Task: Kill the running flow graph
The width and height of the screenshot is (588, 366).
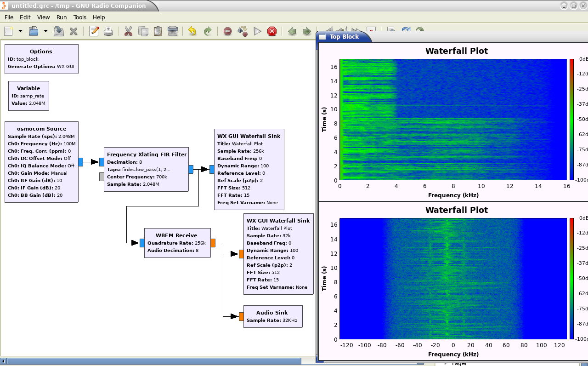Action: [x=272, y=31]
